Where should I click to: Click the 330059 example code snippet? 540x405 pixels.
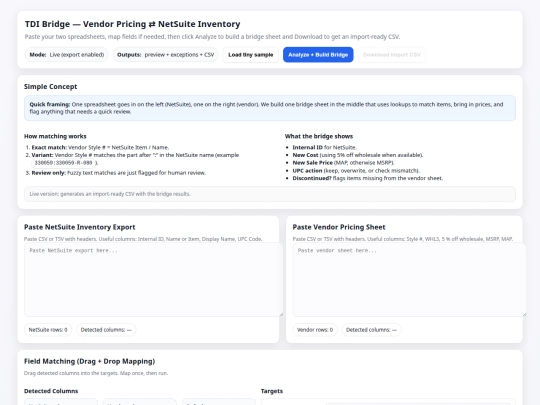(x=64, y=163)
